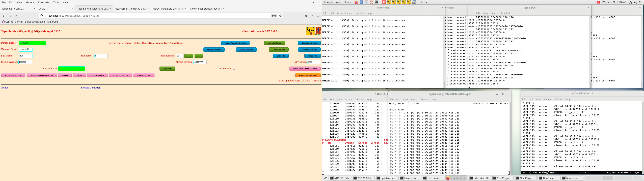Select the Data Relay MBS taskbar entry

click(x=479, y=178)
